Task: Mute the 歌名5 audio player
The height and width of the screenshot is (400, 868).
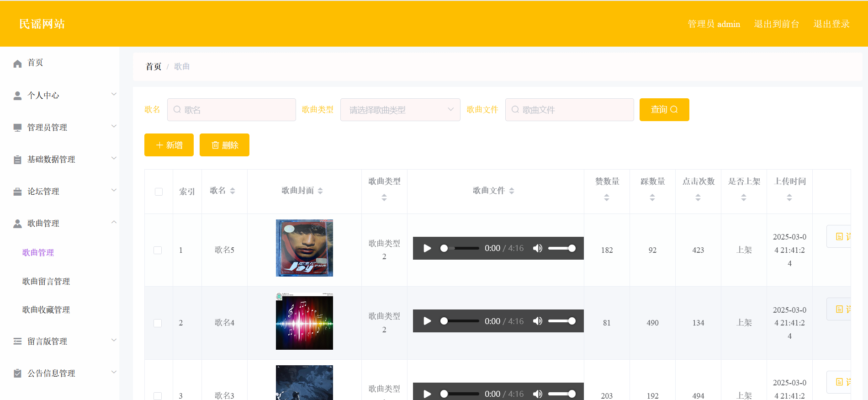Action: point(538,248)
